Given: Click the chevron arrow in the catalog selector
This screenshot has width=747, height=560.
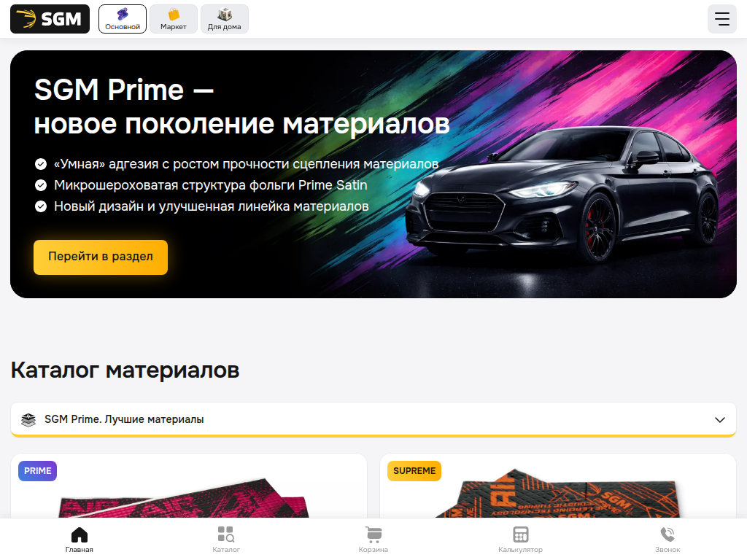Looking at the screenshot, I should 720,419.
